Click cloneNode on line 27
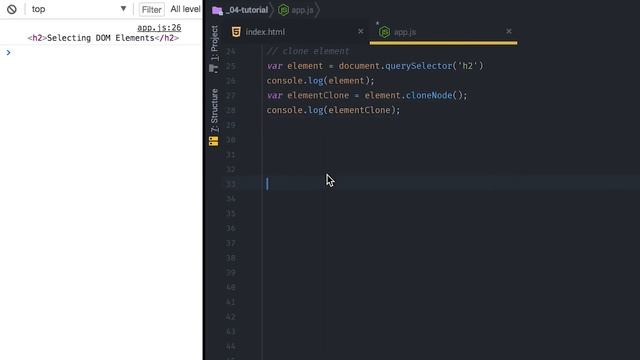The width and height of the screenshot is (640, 360). 429,95
